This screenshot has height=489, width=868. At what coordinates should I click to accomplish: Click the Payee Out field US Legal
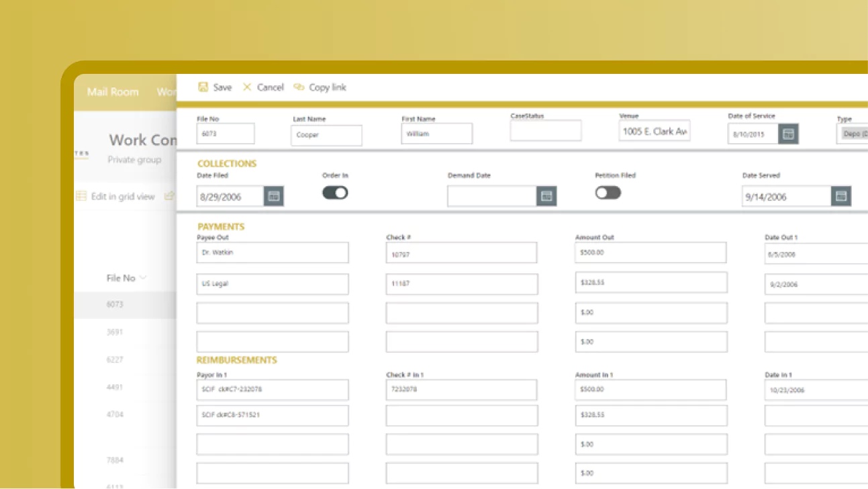(x=273, y=283)
